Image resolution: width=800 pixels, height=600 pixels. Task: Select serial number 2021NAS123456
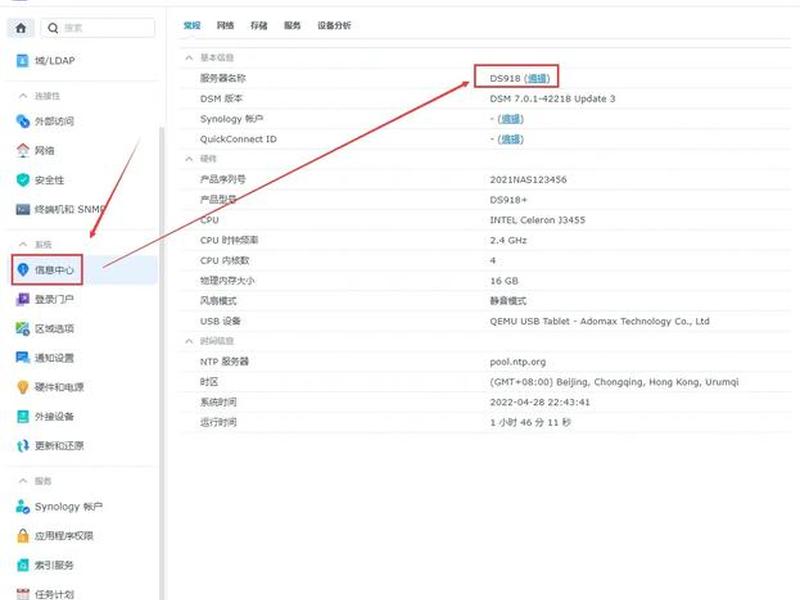(x=528, y=180)
